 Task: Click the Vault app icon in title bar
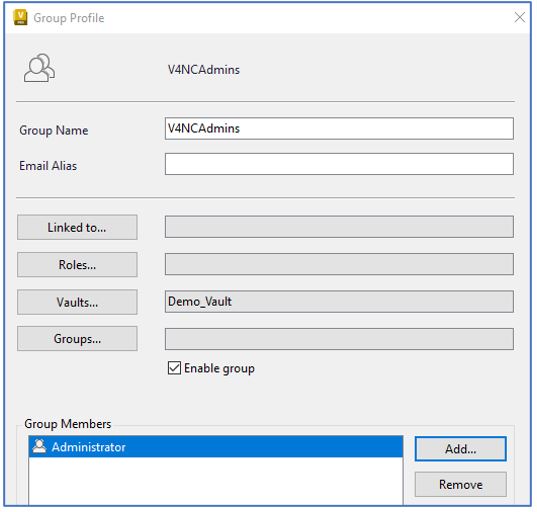point(20,17)
